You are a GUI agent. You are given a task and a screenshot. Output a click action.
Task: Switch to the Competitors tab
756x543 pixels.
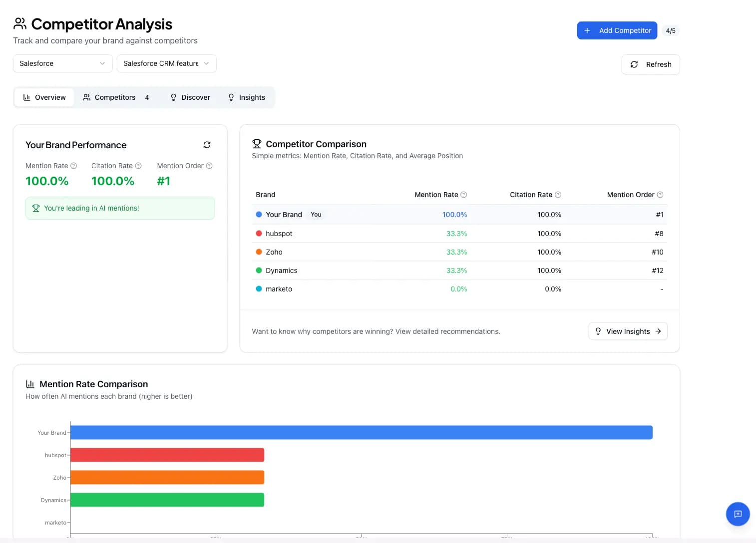(x=116, y=97)
